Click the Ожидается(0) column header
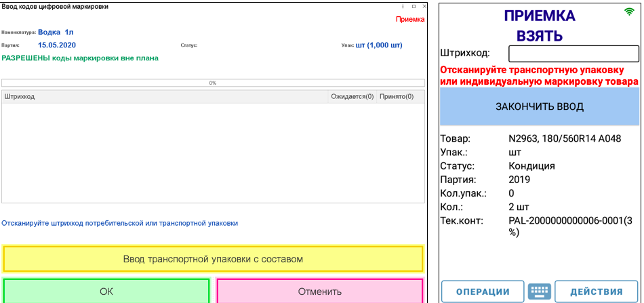Image resolution: width=644 pixels, height=303 pixels. (x=352, y=97)
